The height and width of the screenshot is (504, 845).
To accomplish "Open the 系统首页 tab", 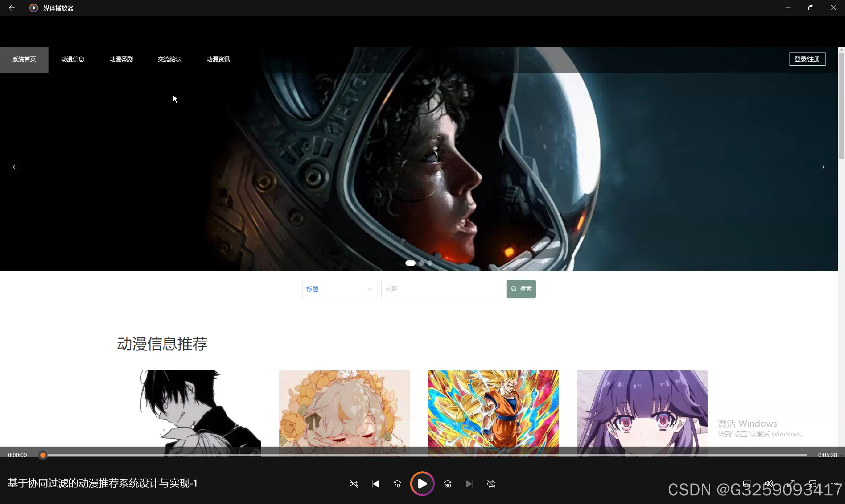I will (x=24, y=59).
